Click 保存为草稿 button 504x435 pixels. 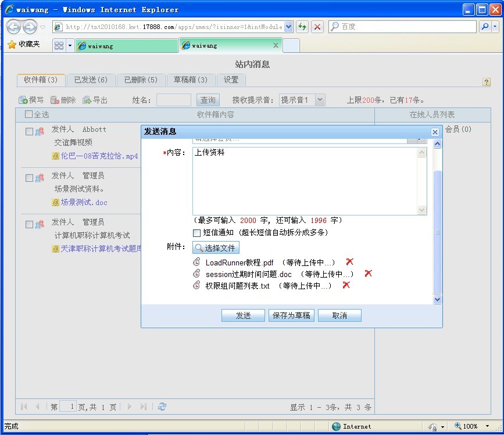click(291, 315)
